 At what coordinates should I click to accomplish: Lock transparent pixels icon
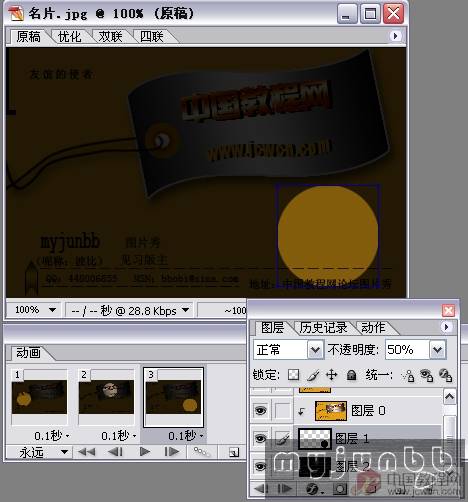[x=293, y=375]
